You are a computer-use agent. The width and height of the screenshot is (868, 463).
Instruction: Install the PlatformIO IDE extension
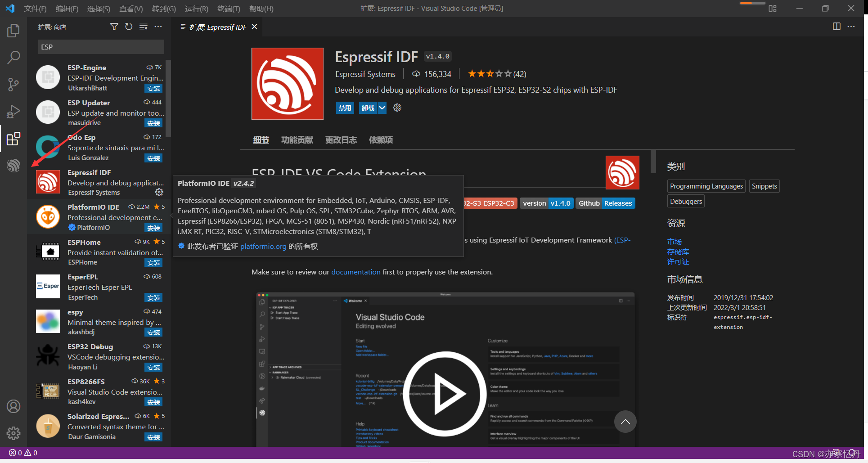(153, 228)
